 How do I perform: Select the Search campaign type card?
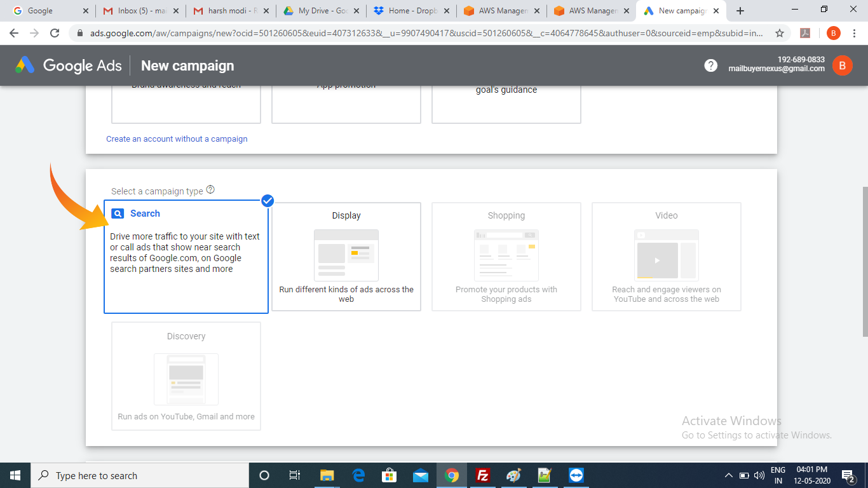click(x=186, y=257)
